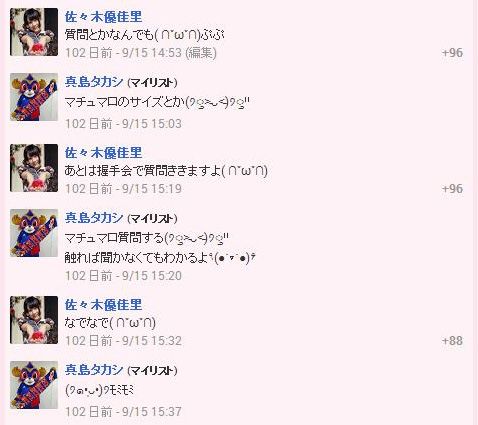Open 佐々木優佳里 name on 15:32 comment

point(103,305)
